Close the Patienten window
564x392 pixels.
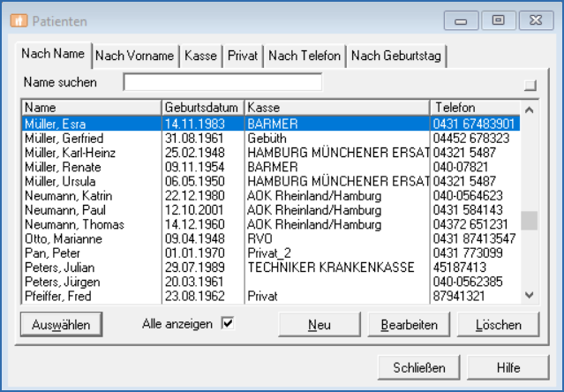point(536,20)
